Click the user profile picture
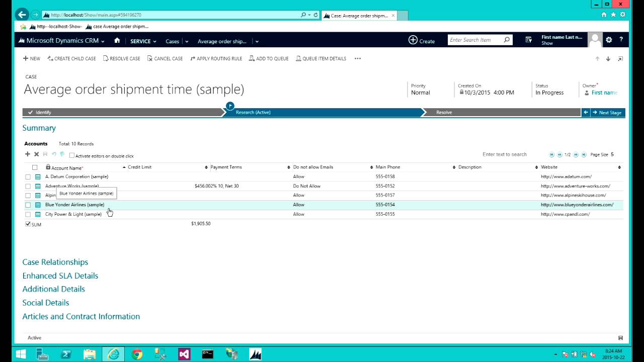The image size is (644, 362). coord(595,40)
